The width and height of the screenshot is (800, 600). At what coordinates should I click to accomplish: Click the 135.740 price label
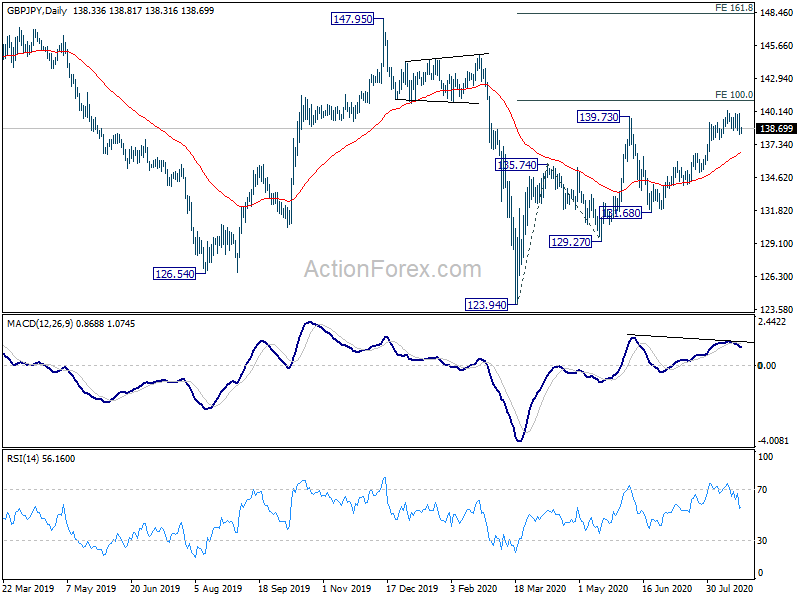click(x=517, y=165)
